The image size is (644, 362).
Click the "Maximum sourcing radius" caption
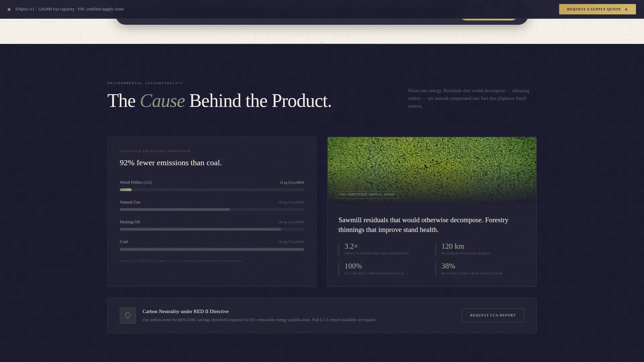466,253
